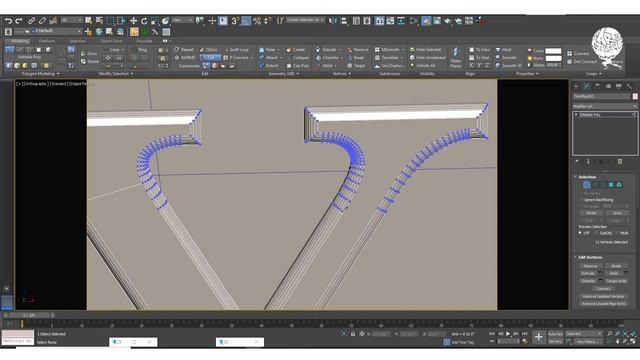
Task: Click Target Weld button
Action: pos(616,281)
